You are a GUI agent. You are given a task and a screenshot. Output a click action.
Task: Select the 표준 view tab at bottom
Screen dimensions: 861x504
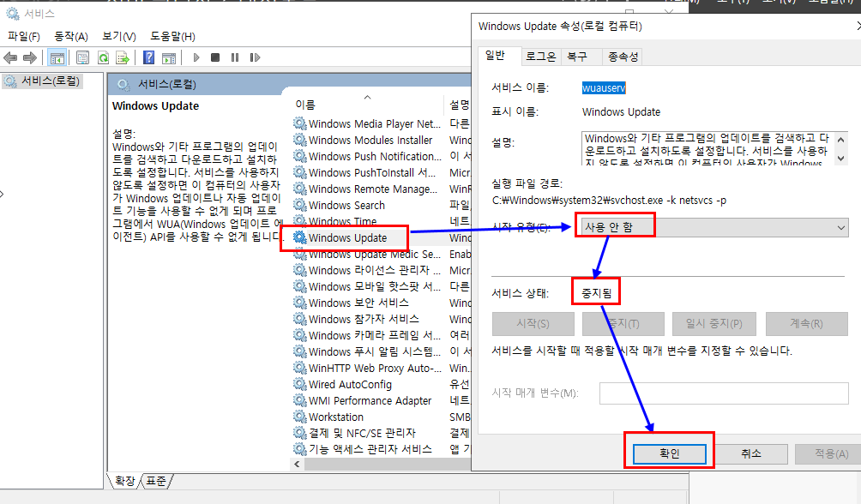[156, 481]
